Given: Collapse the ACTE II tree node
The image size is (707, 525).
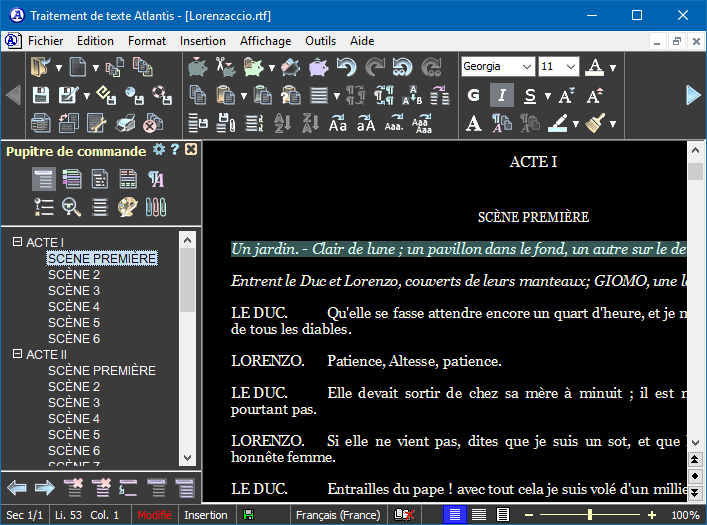Looking at the screenshot, I should (17, 354).
